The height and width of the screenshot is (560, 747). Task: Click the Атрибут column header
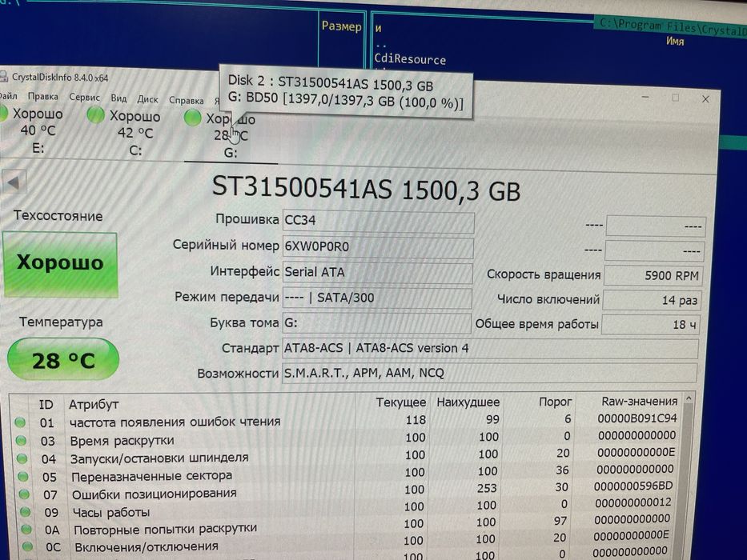coord(94,404)
